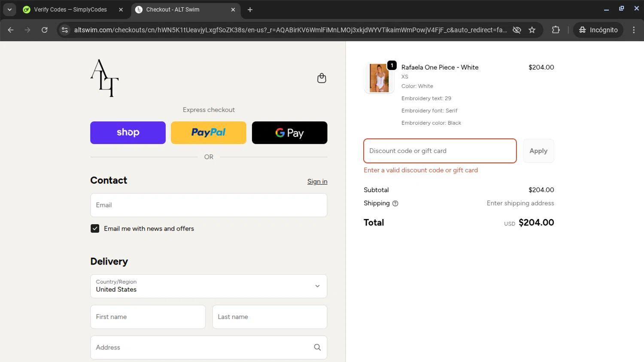Click the Rafaela One Piece product thumbnail
Viewport: 644px width, 362px height.
click(379, 78)
